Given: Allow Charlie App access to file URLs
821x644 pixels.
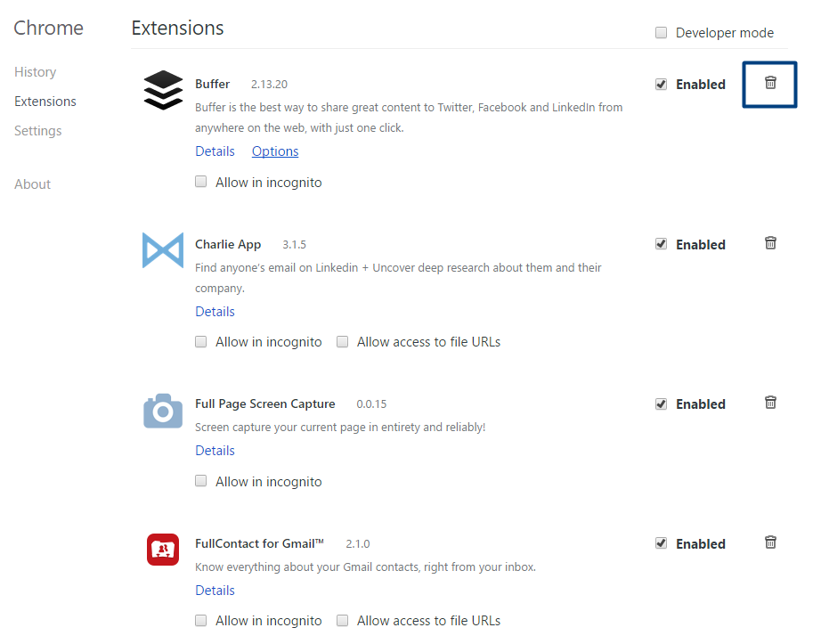Looking at the screenshot, I should click(343, 342).
